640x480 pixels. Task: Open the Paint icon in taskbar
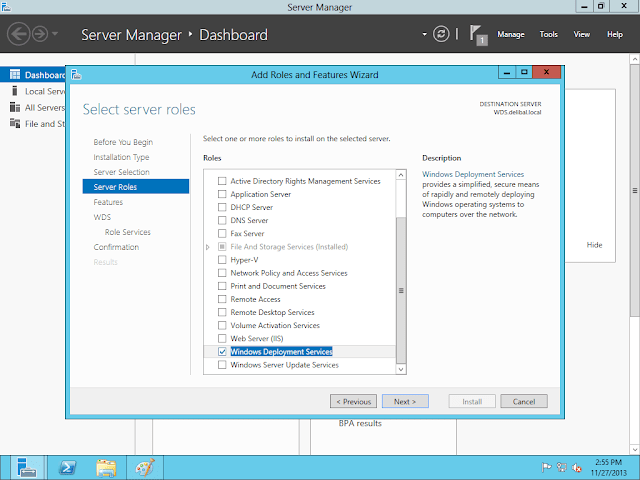click(144, 466)
